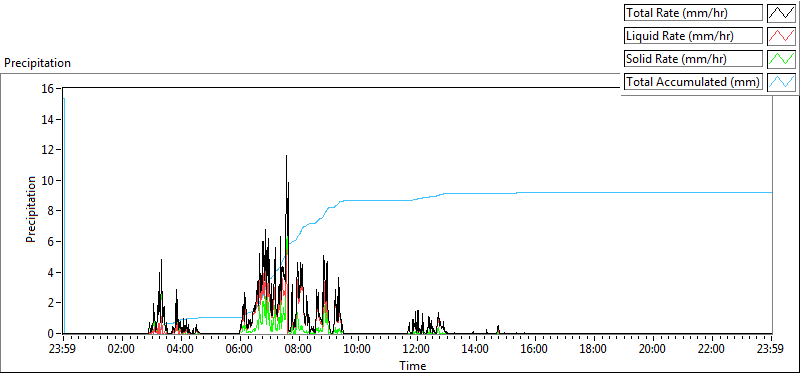Click the Precipitation graph caption above the plot

37,63
